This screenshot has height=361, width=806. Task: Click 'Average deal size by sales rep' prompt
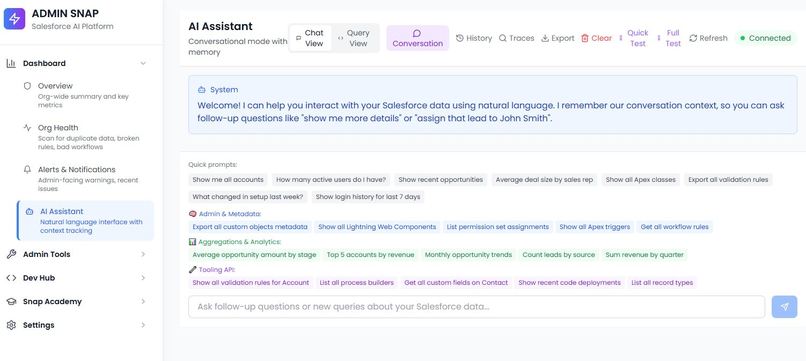pos(544,180)
